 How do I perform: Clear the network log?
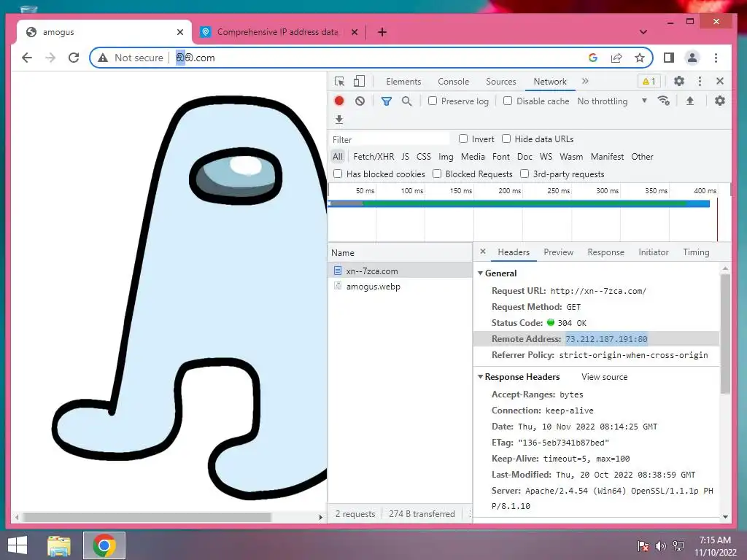(360, 101)
